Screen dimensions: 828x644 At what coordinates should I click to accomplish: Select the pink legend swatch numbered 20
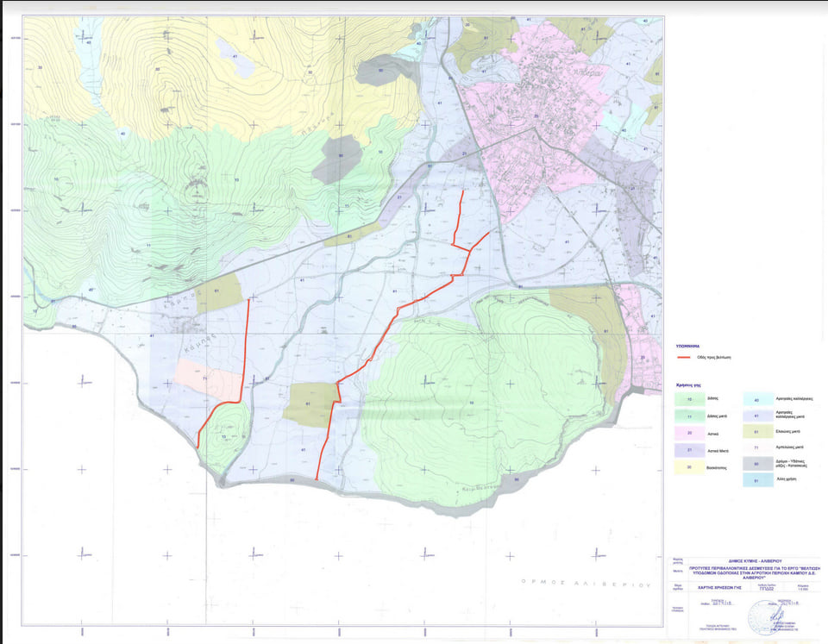click(x=690, y=433)
